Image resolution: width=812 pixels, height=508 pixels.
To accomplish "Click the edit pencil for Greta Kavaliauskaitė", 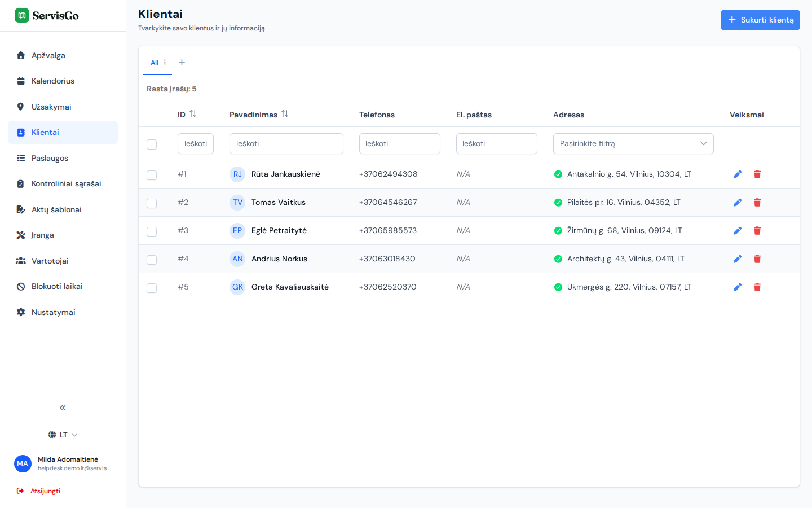I will click(x=737, y=287).
